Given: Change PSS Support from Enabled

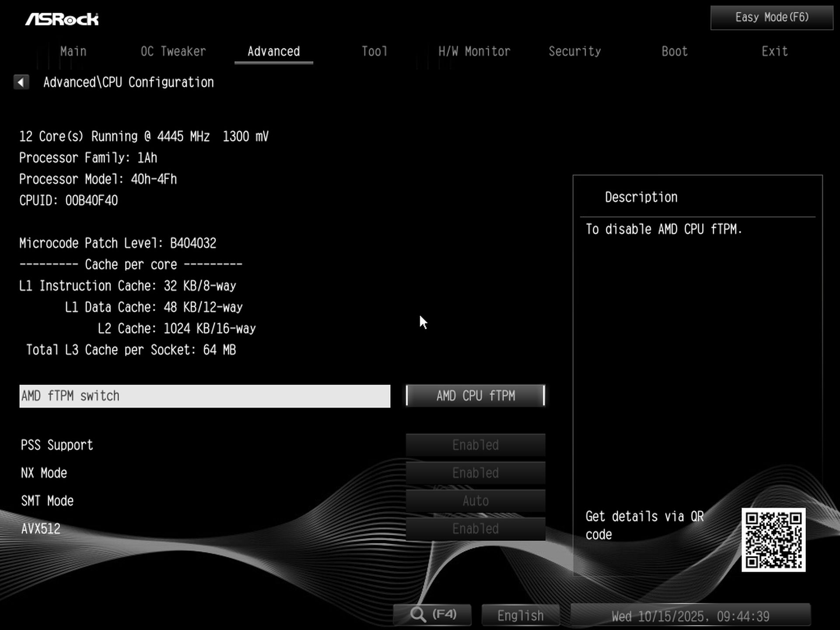Looking at the screenshot, I should [475, 445].
